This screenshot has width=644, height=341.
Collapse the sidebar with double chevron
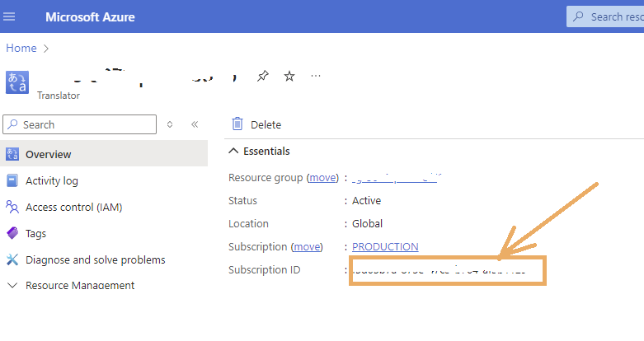pos(195,124)
